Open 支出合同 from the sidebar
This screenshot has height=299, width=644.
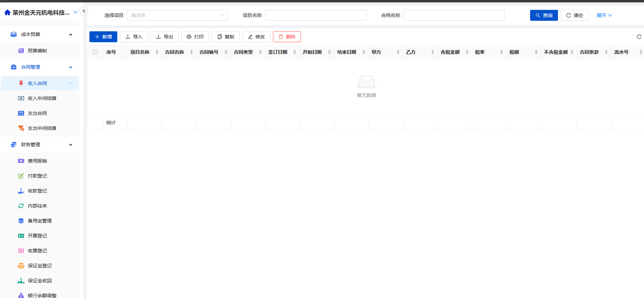[x=37, y=113]
